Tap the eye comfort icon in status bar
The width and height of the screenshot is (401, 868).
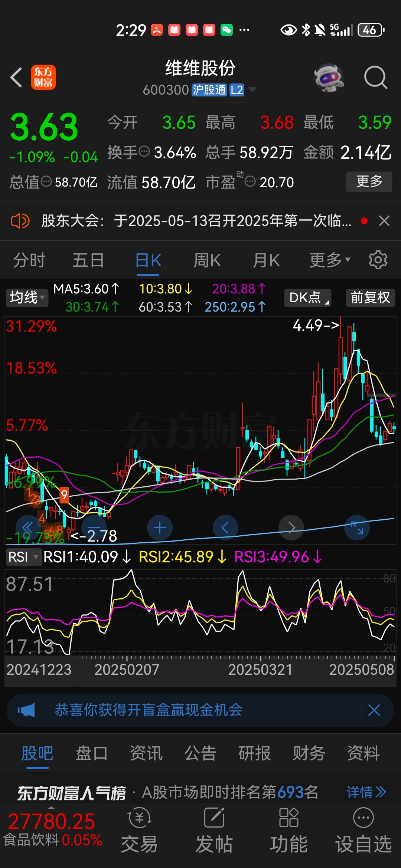point(288,30)
